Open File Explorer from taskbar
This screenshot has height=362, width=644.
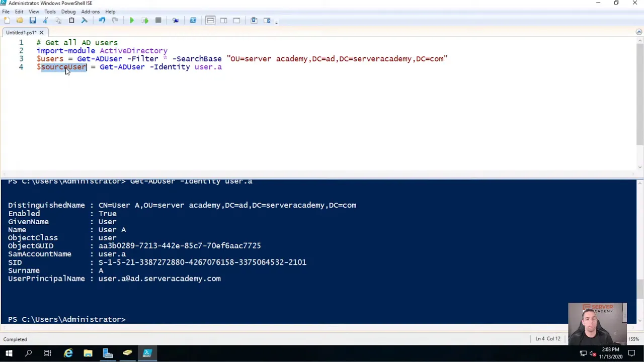[x=88, y=353]
